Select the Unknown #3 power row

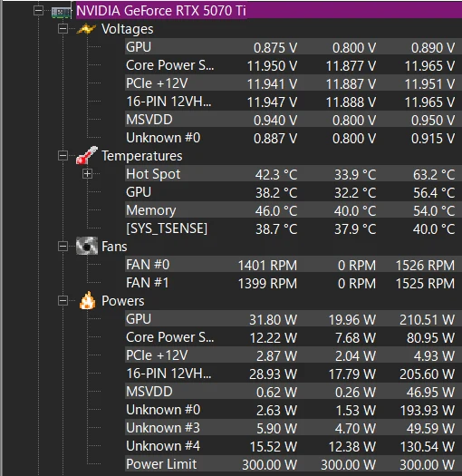pos(293,428)
